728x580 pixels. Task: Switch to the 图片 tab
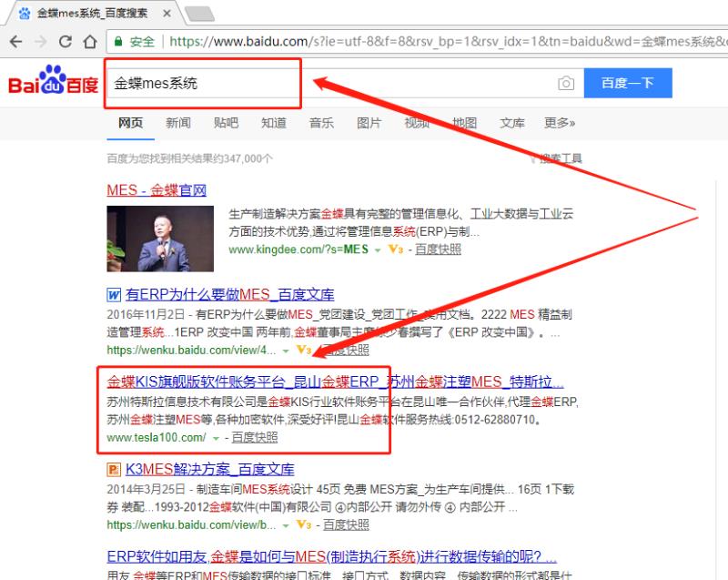click(x=369, y=123)
